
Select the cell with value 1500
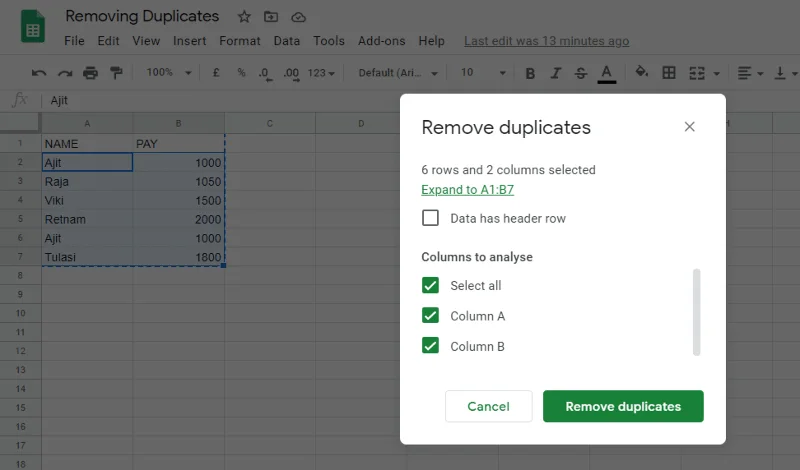tap(179, 201)
